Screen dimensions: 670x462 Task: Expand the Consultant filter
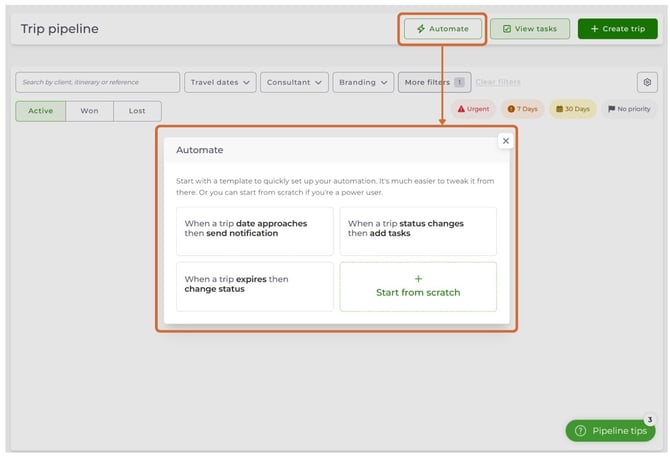point(294,82)
